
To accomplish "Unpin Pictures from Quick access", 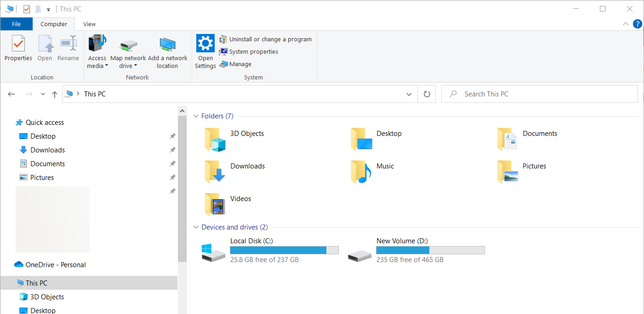I will click(172, 177).
